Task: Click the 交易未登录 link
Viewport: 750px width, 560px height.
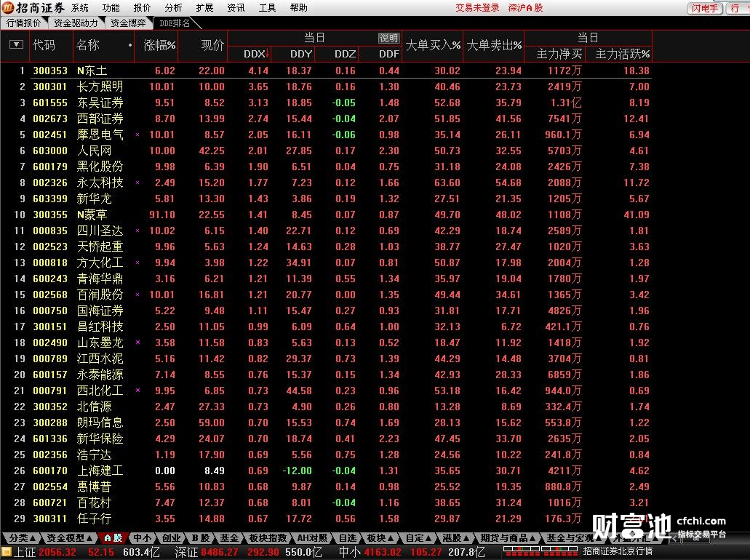Action: [x=477, y=8]
